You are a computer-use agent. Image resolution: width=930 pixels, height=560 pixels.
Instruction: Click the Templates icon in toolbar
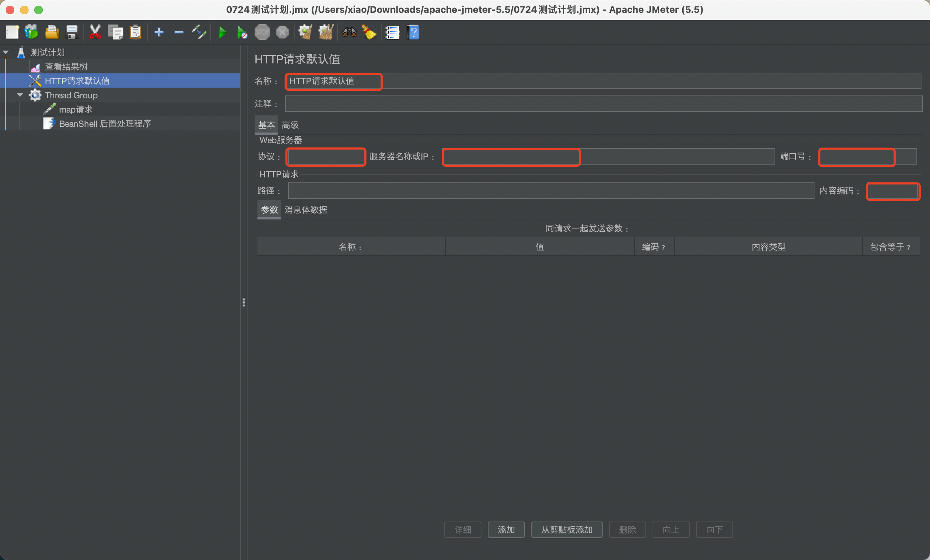click(x=31, y=32)
